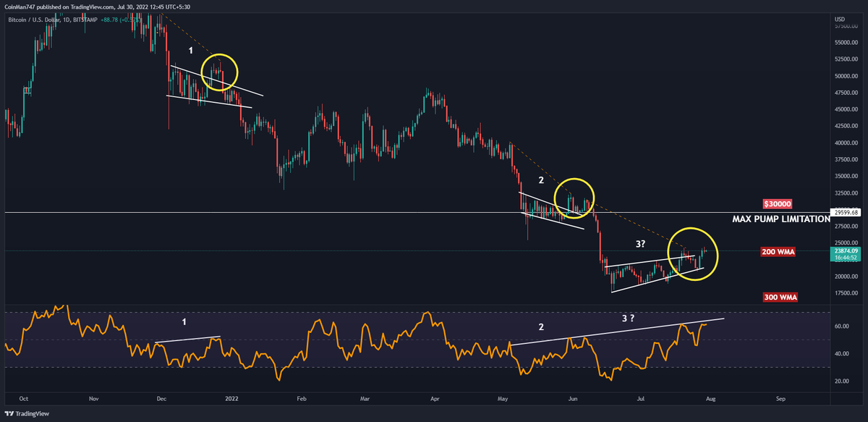Click 35000.00 on the price axis

pyautogui.click(x=846, y=176)
